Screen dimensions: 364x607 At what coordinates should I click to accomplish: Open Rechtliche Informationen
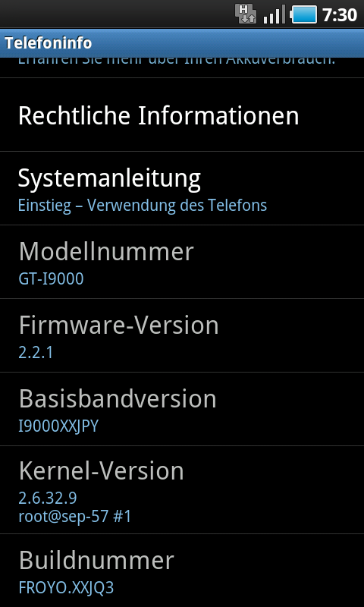click(182, 115)
